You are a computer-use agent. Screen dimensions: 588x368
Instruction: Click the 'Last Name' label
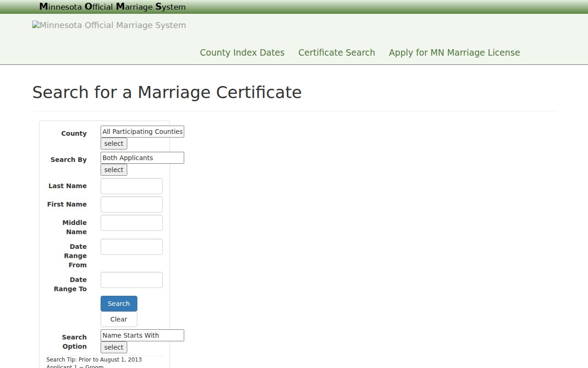click(x=68, y=186)
